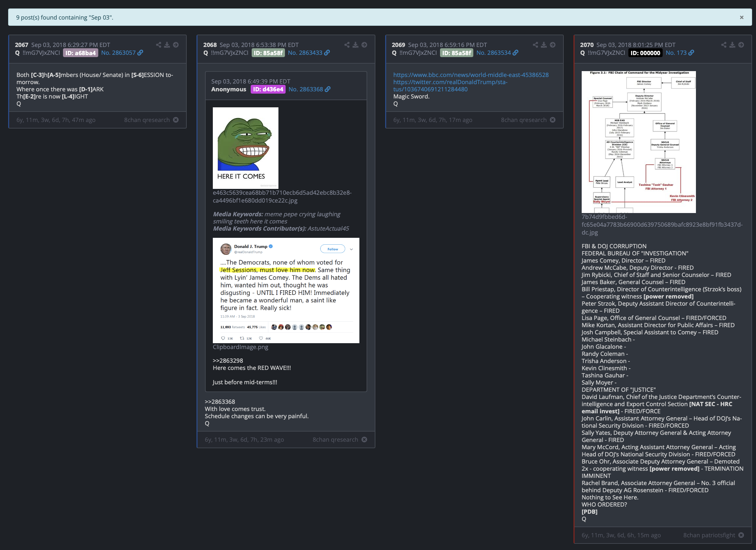Click the circle icon beside '8chan qresearch' on post 2068
The width and height of the screenshot is (756, 550).
364,440
